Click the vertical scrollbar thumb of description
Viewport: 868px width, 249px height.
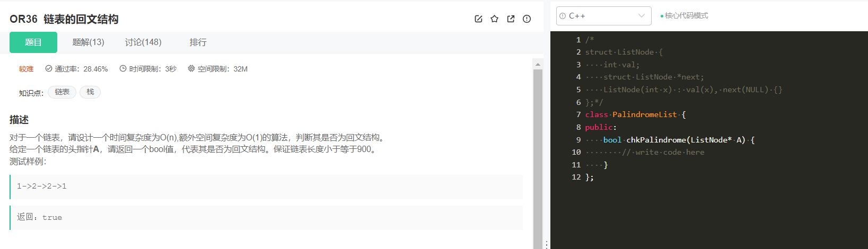point(538,159)
